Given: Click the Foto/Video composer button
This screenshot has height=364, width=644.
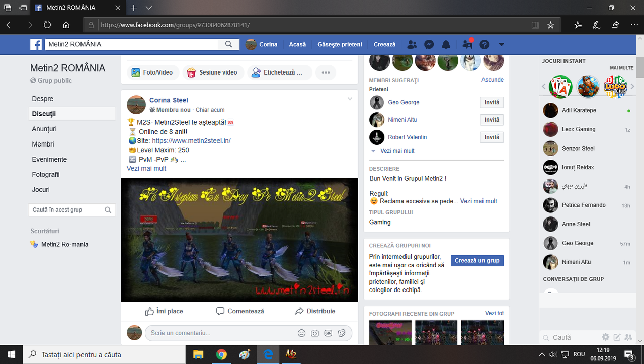Looking at the screenshot, I should tap(152, 72).
